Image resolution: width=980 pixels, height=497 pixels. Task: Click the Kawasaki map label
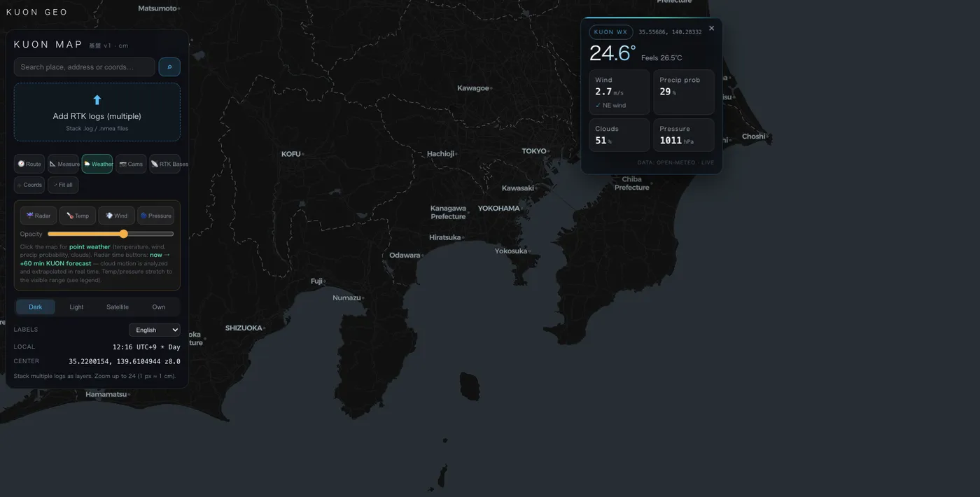click(x=518, y=188)
